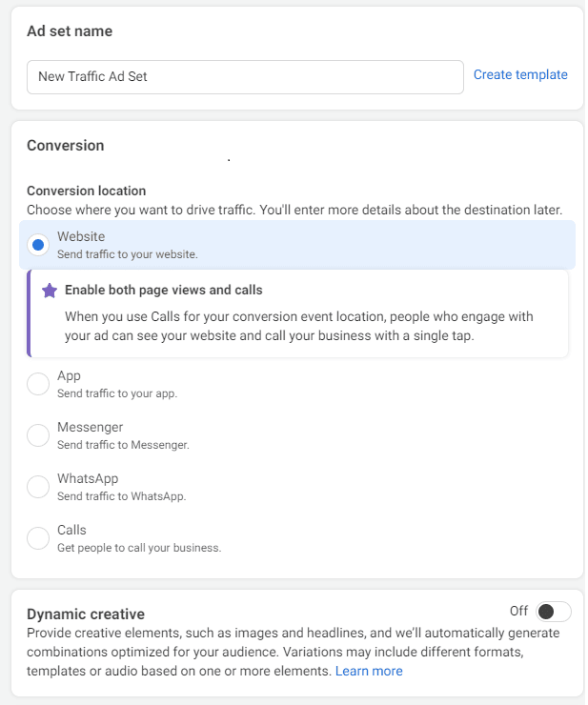Click 'Send traffic to your app' description
This screenshot has height=705, width=588.
(x=117, y=393)
